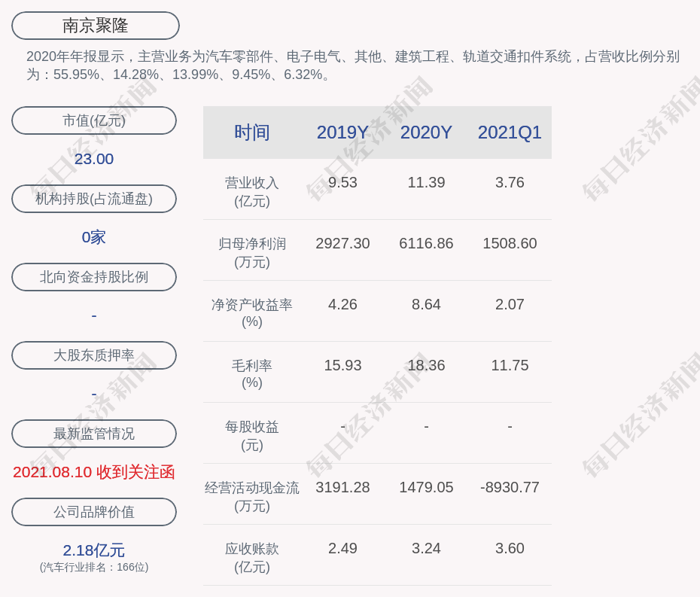700x597 pixels.
Task: Click the 公司品牌价值 label pill
Action: [94, 512]
